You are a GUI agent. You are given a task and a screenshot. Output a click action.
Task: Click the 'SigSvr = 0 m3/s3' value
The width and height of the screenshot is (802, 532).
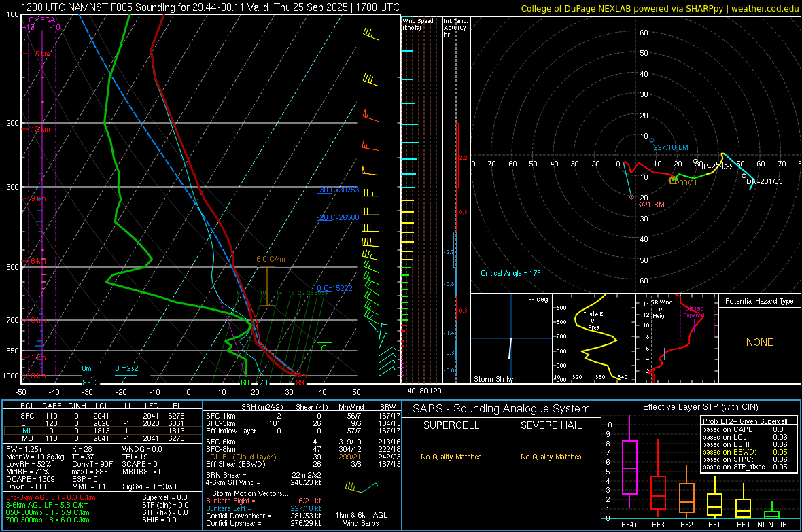coord(150,486)
